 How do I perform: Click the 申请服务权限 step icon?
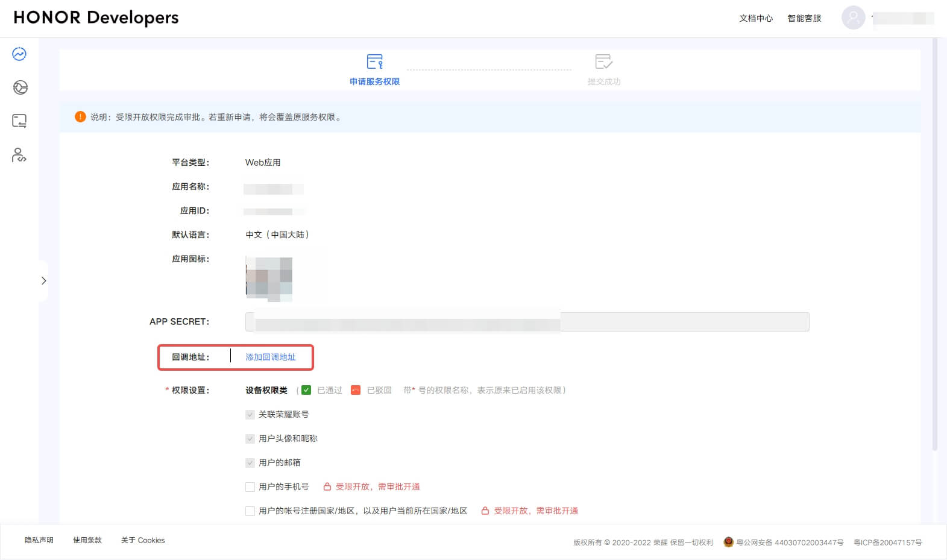point(374,61)
